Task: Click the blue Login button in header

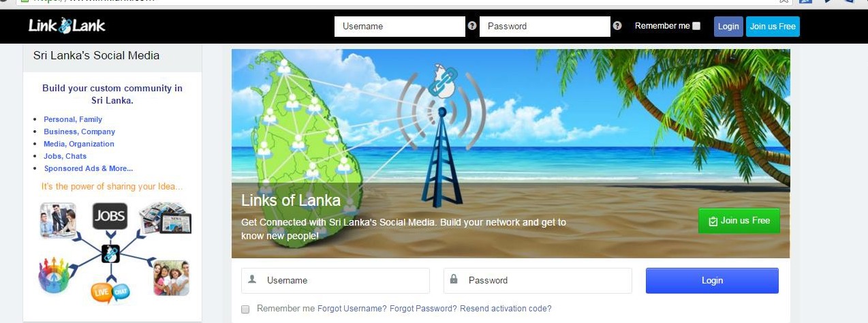Action: point(728,27)
